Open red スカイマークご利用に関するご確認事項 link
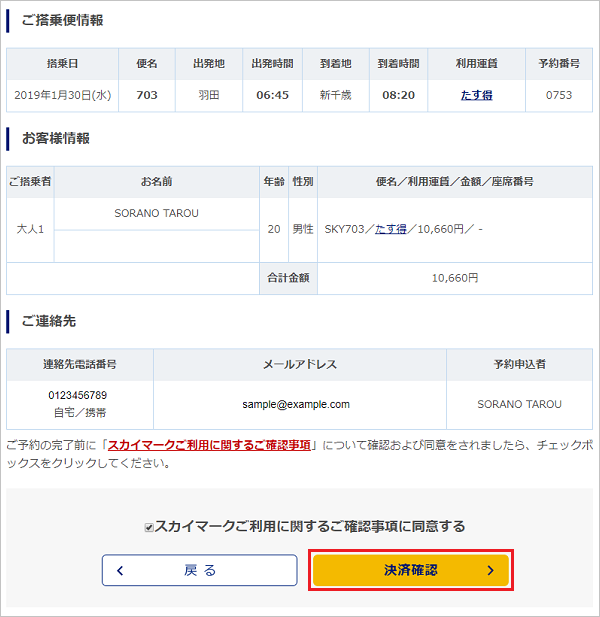The width and height of the screenshot is (600, 617). [x=209, y=446]
